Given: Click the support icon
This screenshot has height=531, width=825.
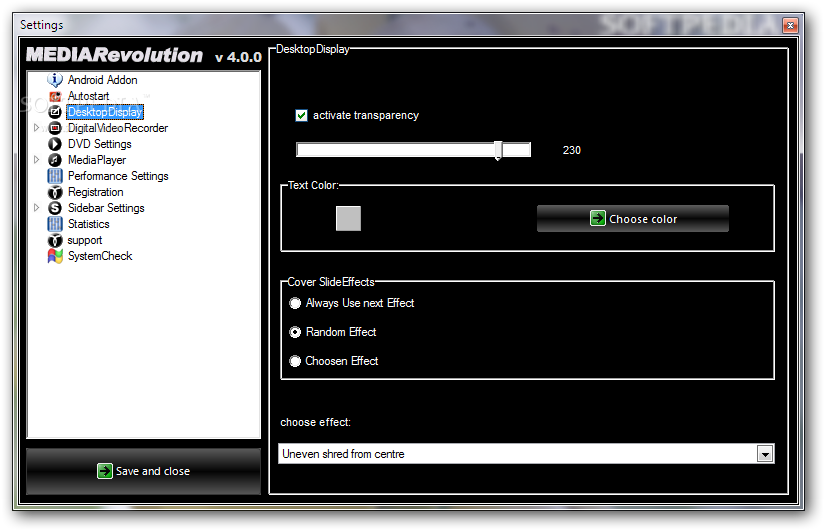Looking at the screenshot, I should point(55,241).
